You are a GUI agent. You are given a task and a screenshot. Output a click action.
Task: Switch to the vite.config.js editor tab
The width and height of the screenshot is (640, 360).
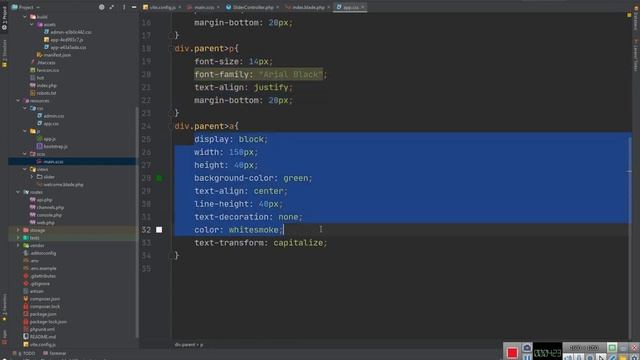coord(162,7)
